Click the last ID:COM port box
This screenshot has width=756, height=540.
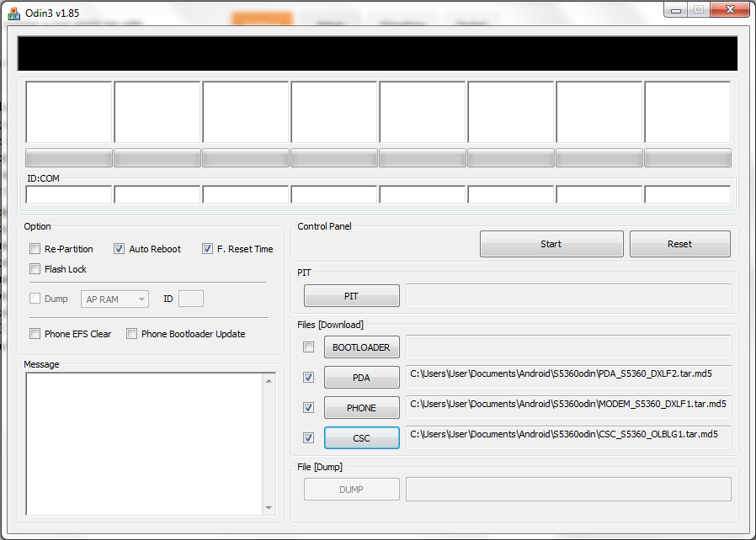pos(688,194)
